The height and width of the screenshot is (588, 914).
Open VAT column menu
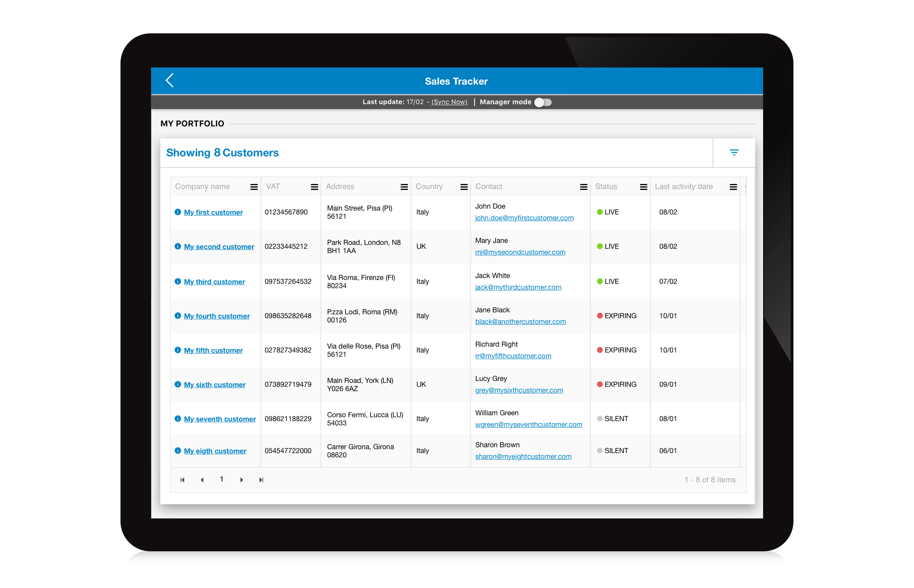pyautogui.click(x=314, y=187)
